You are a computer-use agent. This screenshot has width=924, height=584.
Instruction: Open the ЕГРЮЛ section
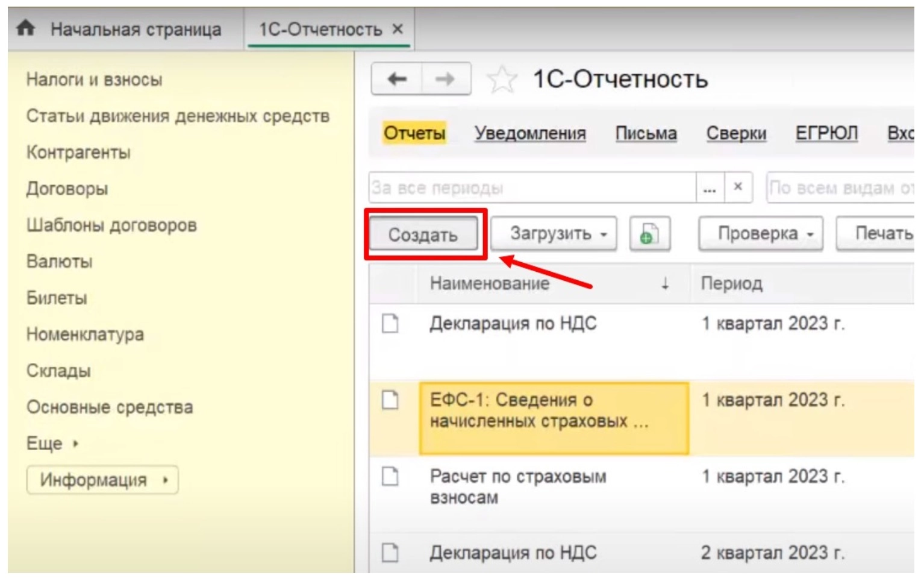click(826, 133)
